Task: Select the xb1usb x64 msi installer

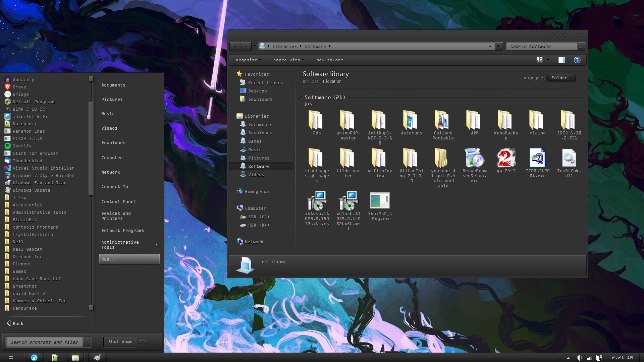Action: tap(317, 210)
